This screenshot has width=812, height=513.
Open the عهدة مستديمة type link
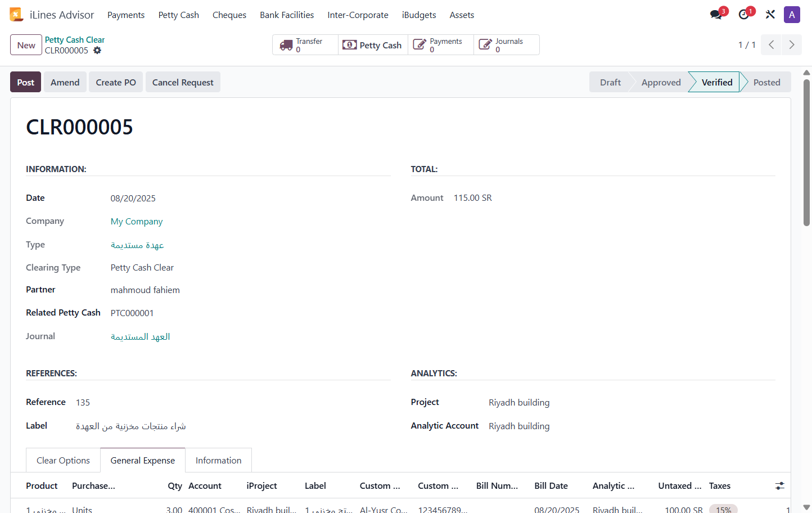pyautogui.click(x=137, y=245)
